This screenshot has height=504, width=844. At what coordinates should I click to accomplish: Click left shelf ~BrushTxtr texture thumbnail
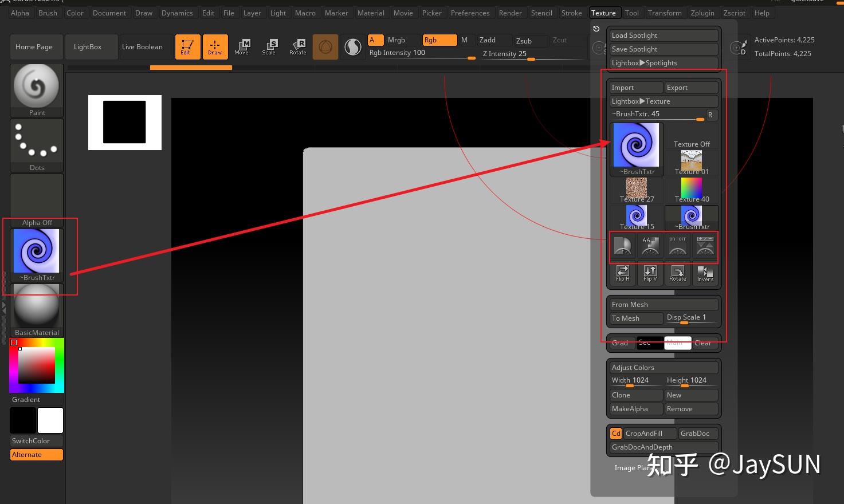coord(37,255)
